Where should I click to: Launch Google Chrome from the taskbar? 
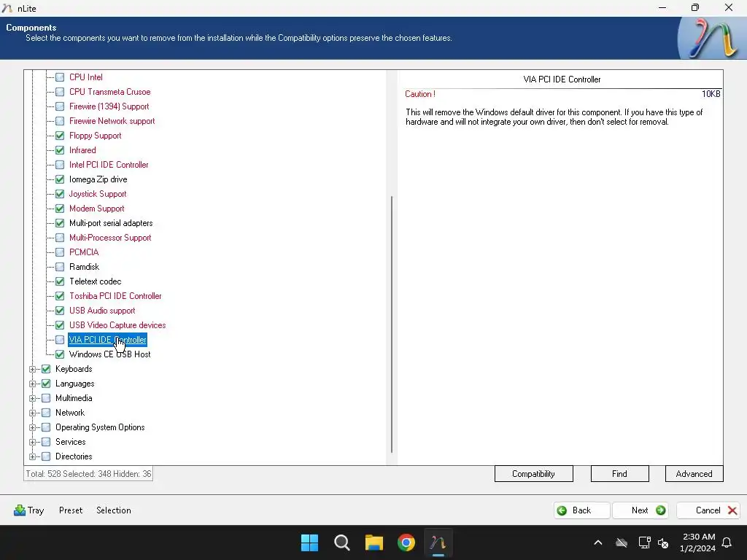coord(406,542)
